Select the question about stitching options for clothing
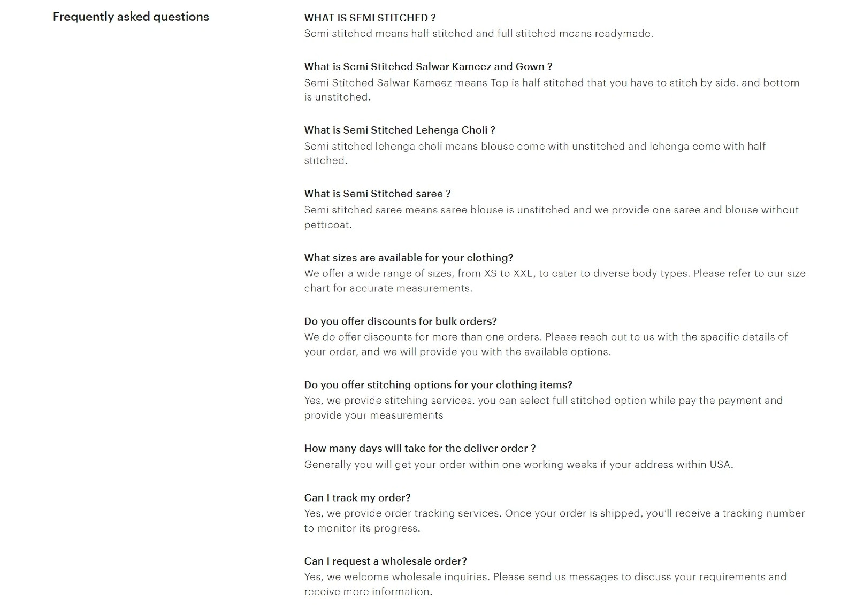 point(438,385)
